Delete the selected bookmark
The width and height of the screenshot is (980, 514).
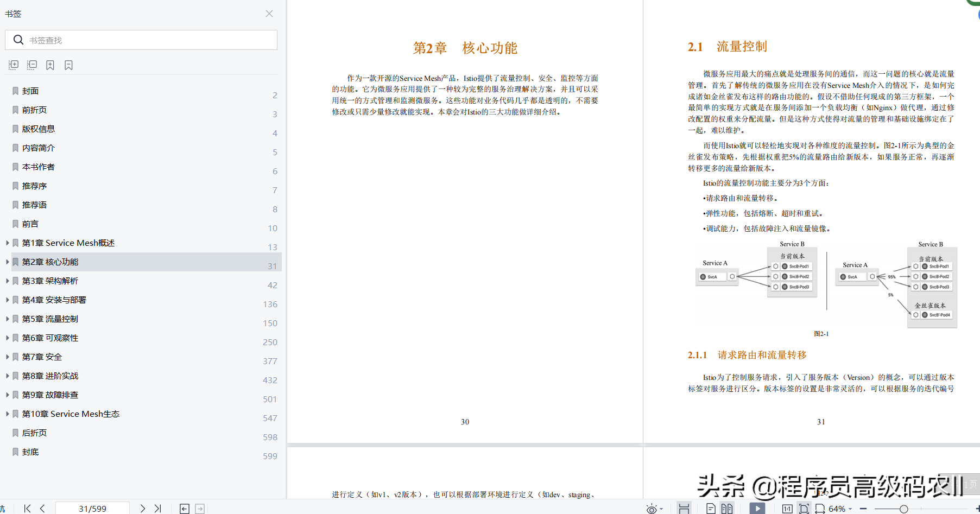click(x=68, y=65)
